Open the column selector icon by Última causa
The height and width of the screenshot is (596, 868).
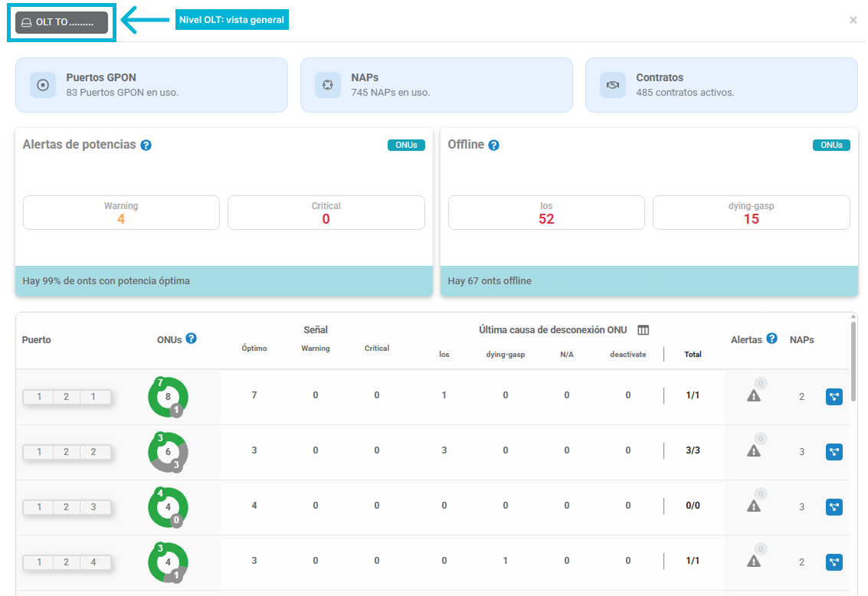pyautogui.click(x=643, y=330)
